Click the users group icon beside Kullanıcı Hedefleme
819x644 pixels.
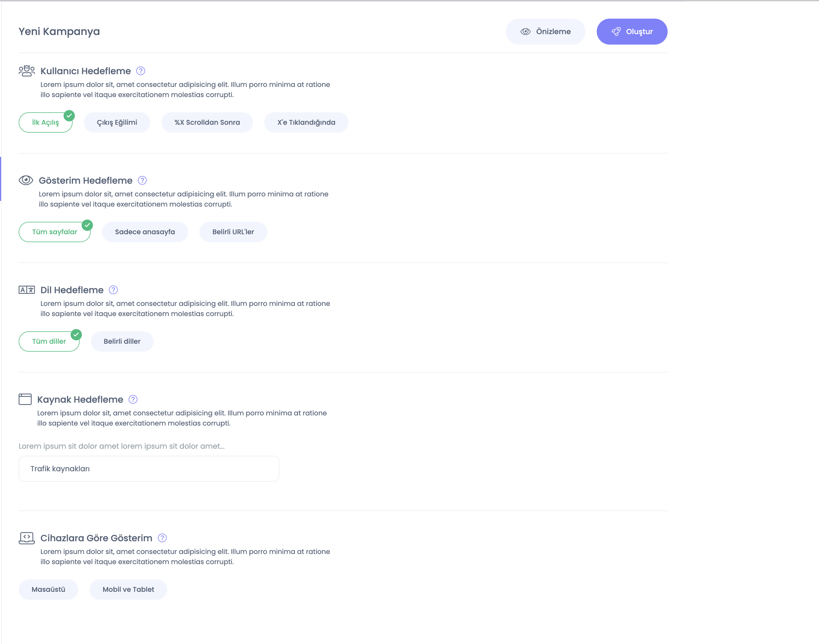pyautogui.click(x=27, y=71)
